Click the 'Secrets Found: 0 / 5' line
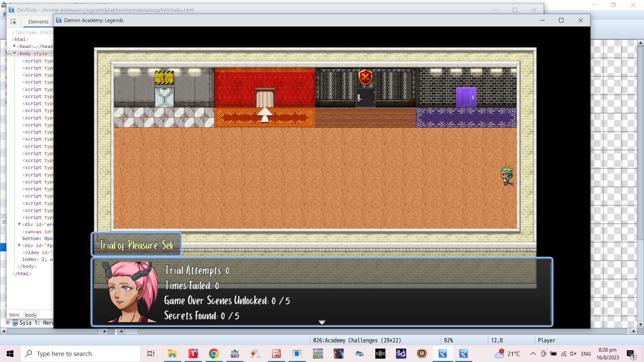Screen dimensions: 644x362 point(202,316)
